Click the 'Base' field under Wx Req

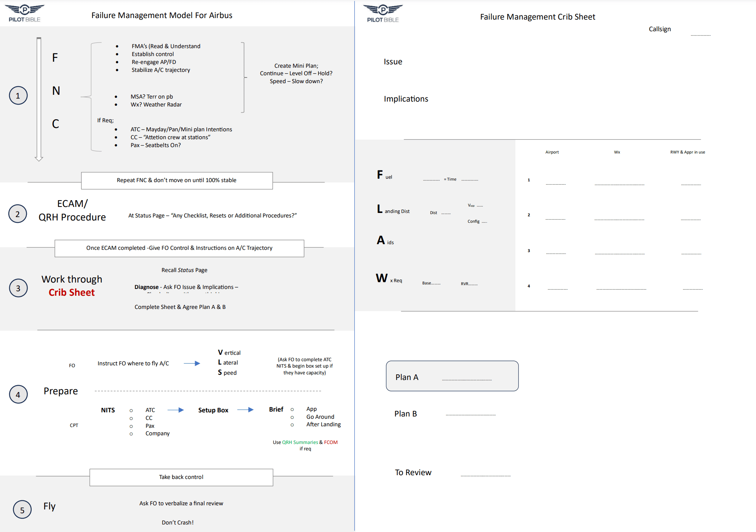(x=431, y=283)
